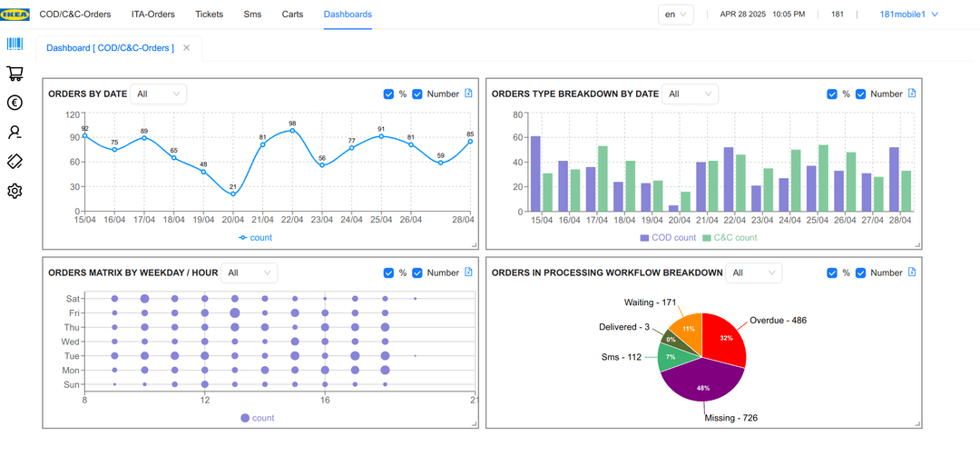Export the Orders Type Breakdown chart file

912,94
